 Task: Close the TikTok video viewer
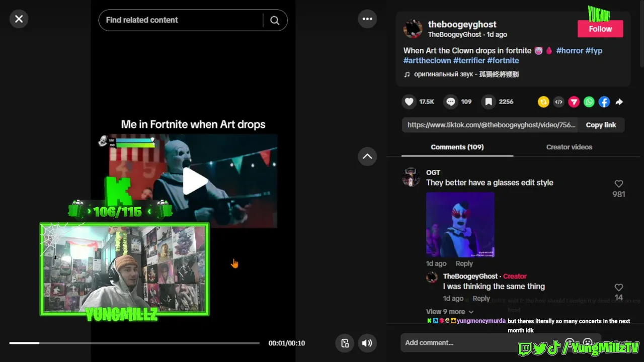tap(19, 19)
